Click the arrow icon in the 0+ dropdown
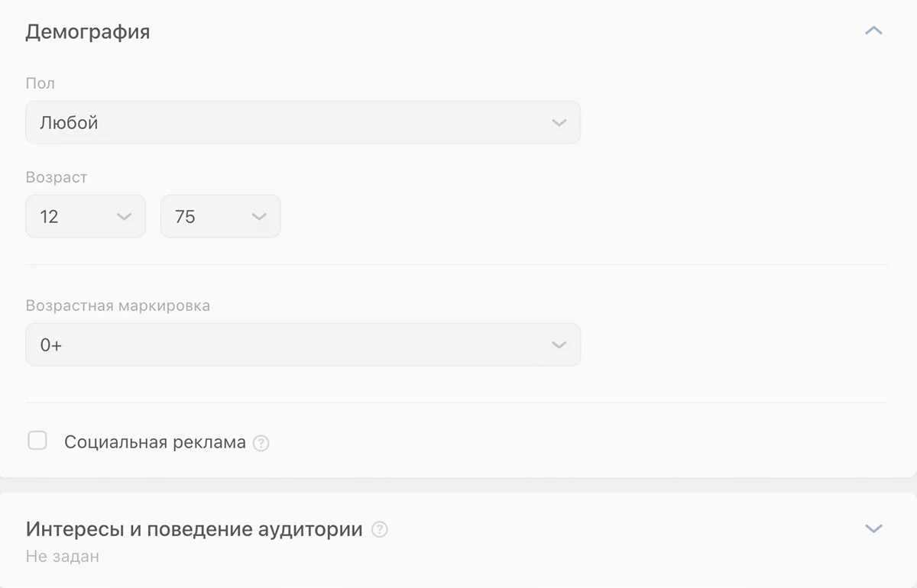 click(x=559, y=345)
